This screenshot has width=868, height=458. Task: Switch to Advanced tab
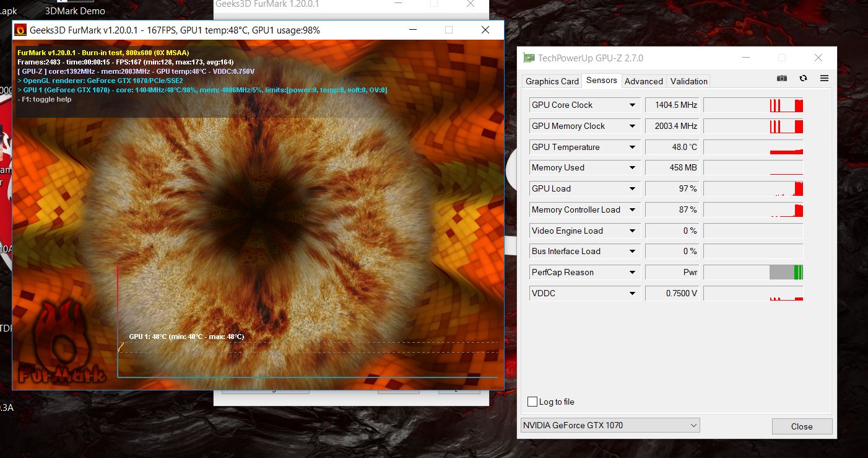click(644, 81)
